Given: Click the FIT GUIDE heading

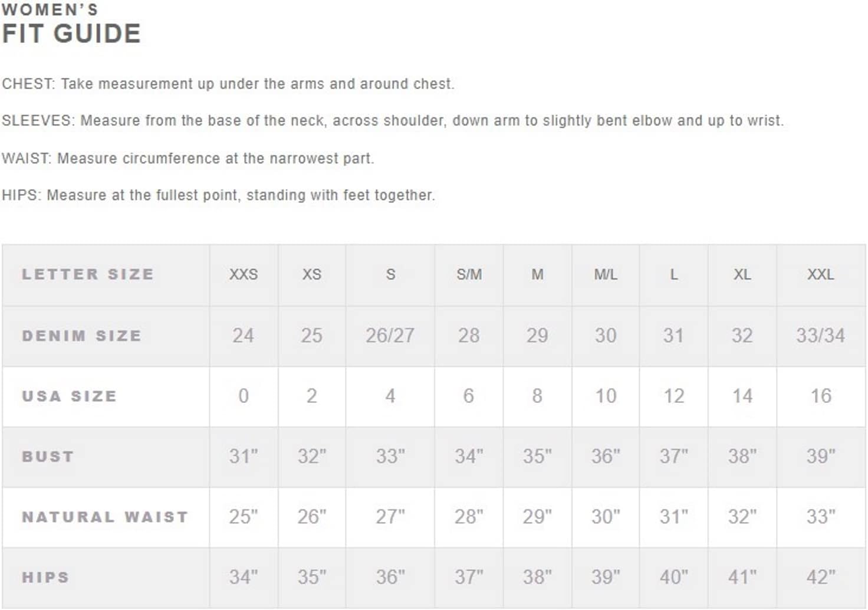Looking at the screenshot, I should tap(71, 34).
